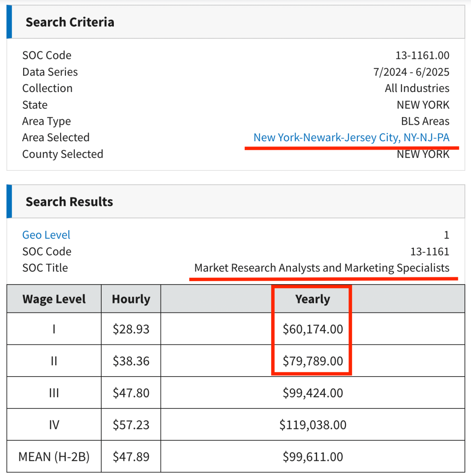This screenshot has height=476, width=471.
Task: Click the Level II yearly wage $79,789.00
Action: coord(313,361)
